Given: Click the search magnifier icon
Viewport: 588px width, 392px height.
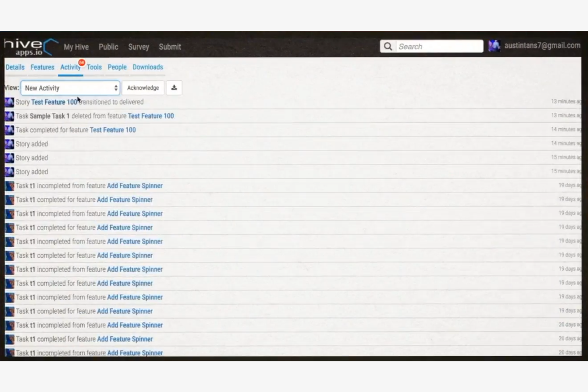Looking at the screenshot, I should click(x=388, y=46).
